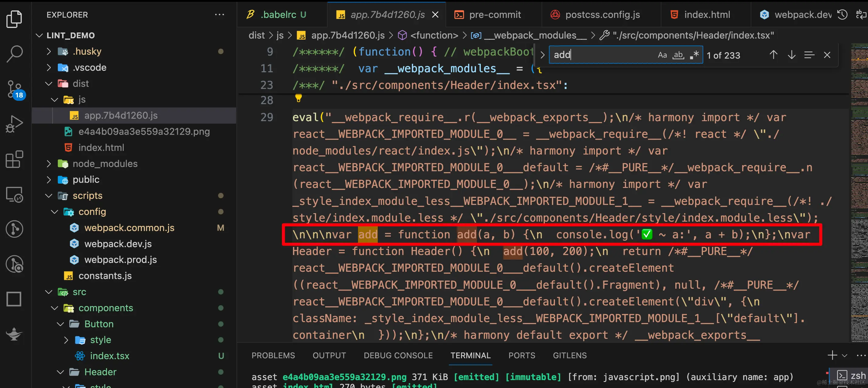Expand the style folder under Button
868x388 pixels.
point(66,340)
